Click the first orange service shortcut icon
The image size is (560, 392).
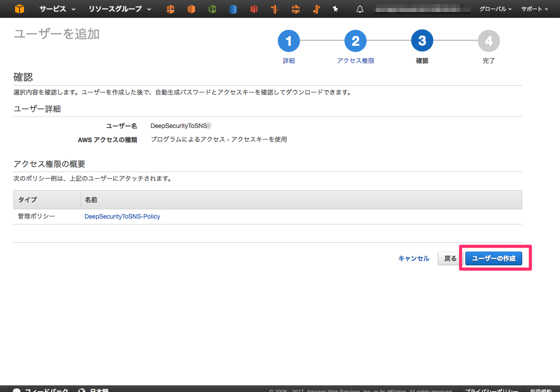point(170,8)
